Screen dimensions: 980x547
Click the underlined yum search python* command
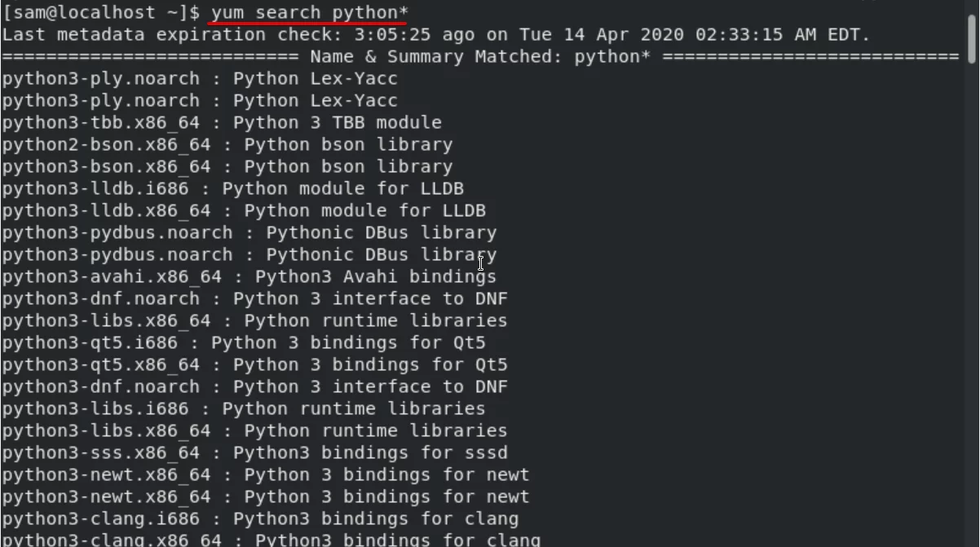pyautogui.click(x=309, y=13)
